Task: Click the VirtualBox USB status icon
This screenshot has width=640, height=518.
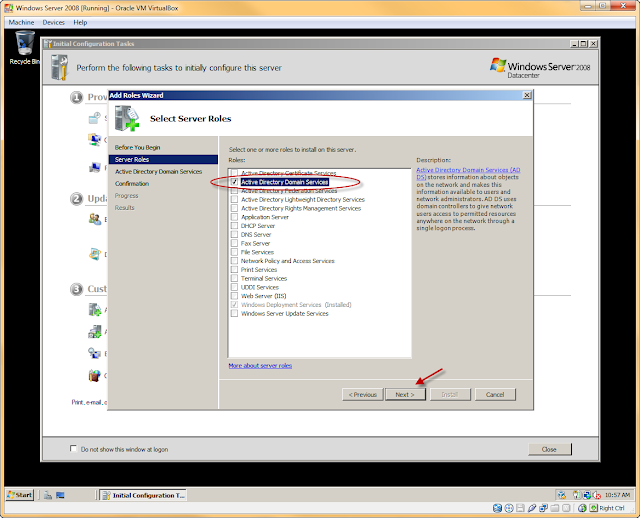Action: (x=532, y=508)
